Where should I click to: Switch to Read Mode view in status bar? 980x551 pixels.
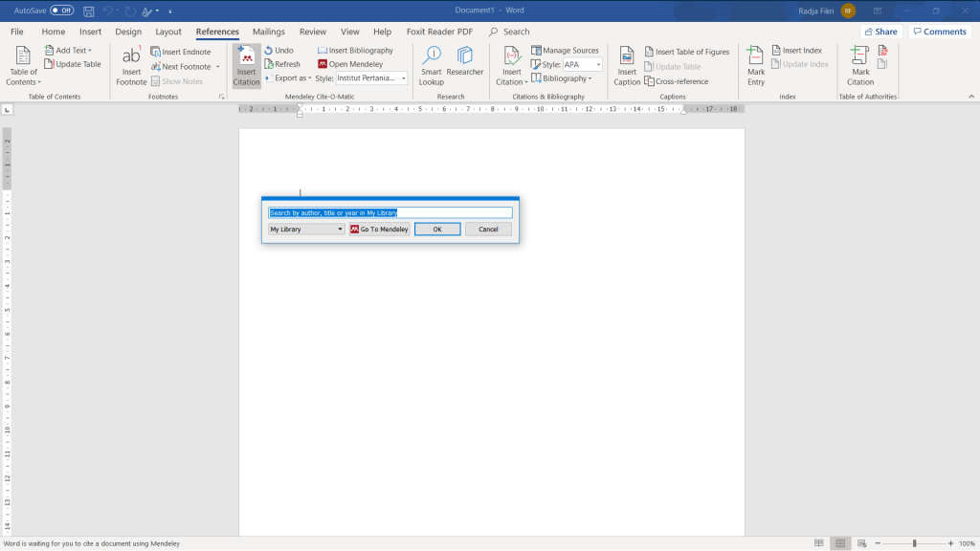tap(818, 543)
